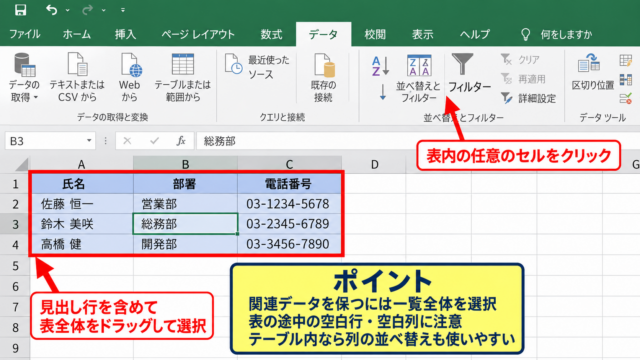Click cell with 03-3456-7890
This screenshot has height=360, width=640.
289,244
